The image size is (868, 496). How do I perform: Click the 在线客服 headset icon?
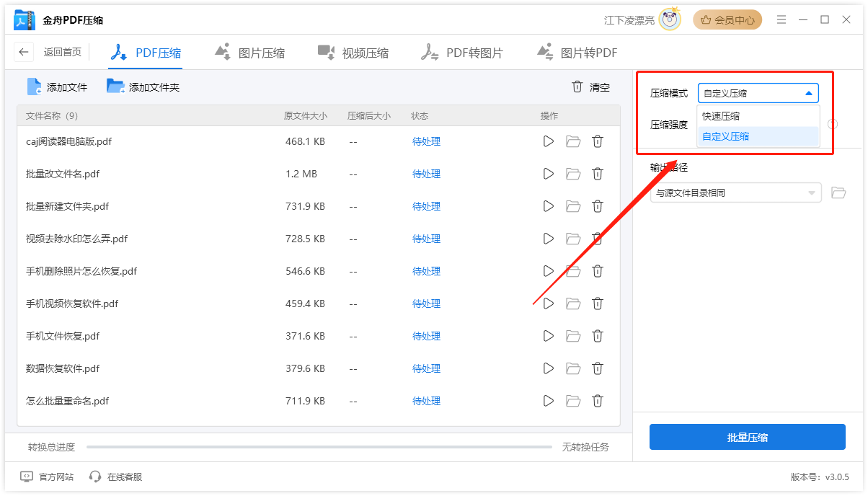[94, 477]
